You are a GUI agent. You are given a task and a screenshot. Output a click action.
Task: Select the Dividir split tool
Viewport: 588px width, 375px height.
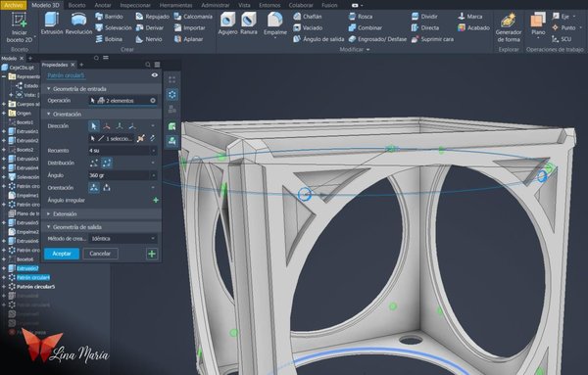tap(424, 17)
